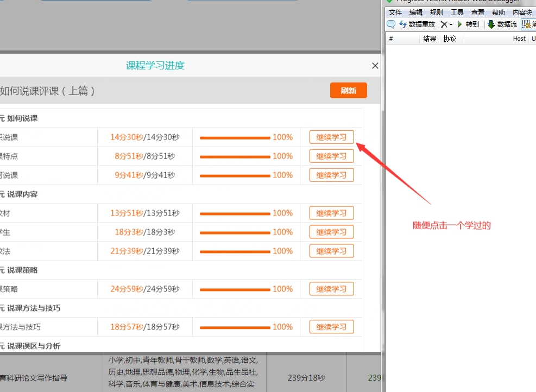Click the 转到 go toolbar button
The image size is (536, 392).
tap(468, 24)
